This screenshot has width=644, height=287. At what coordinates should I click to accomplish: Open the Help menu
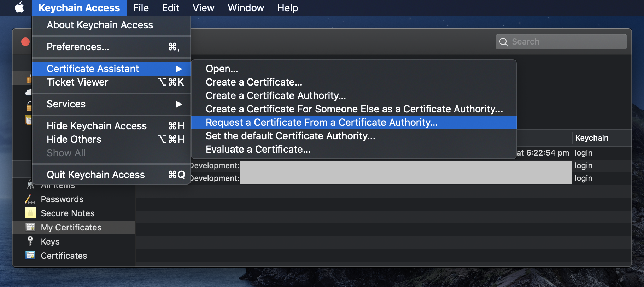[287, 8]
